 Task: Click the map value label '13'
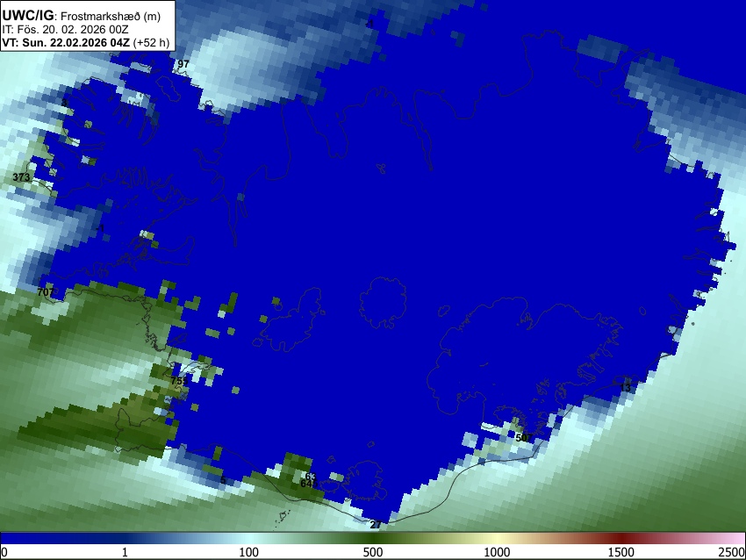click(625, 388)
